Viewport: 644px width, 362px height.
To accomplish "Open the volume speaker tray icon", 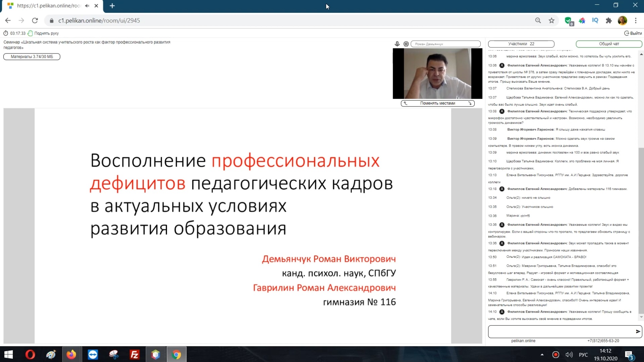I will (569, 355).
